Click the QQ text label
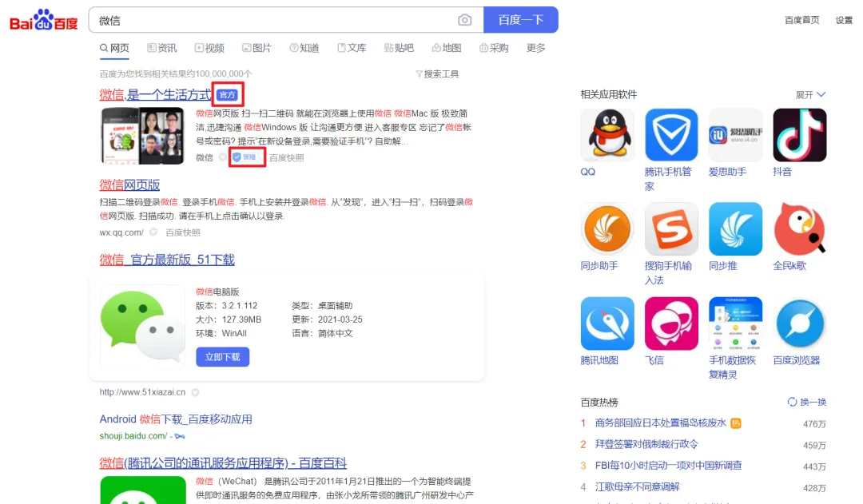 click(588, 172)
